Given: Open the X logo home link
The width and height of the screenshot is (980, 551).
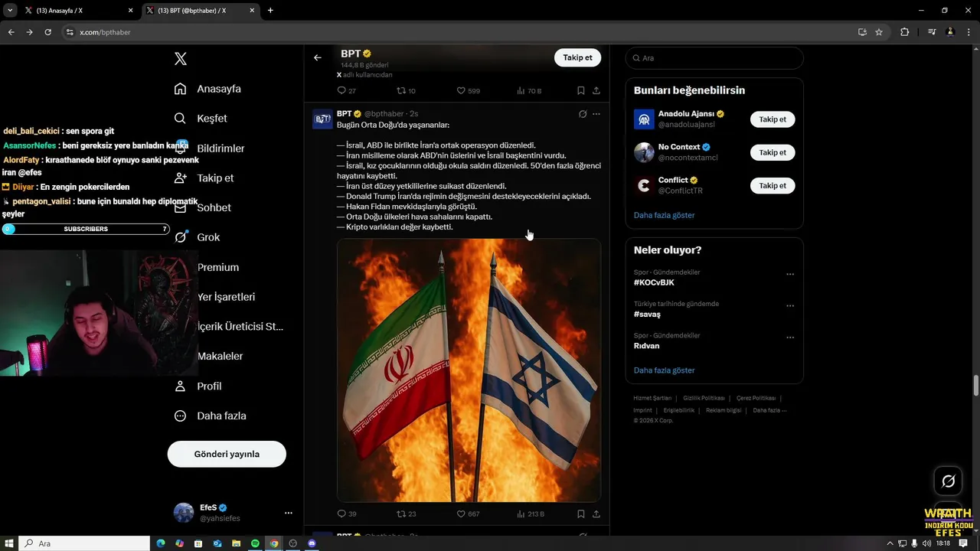Looking at the screenshot, I should [181, 59].
